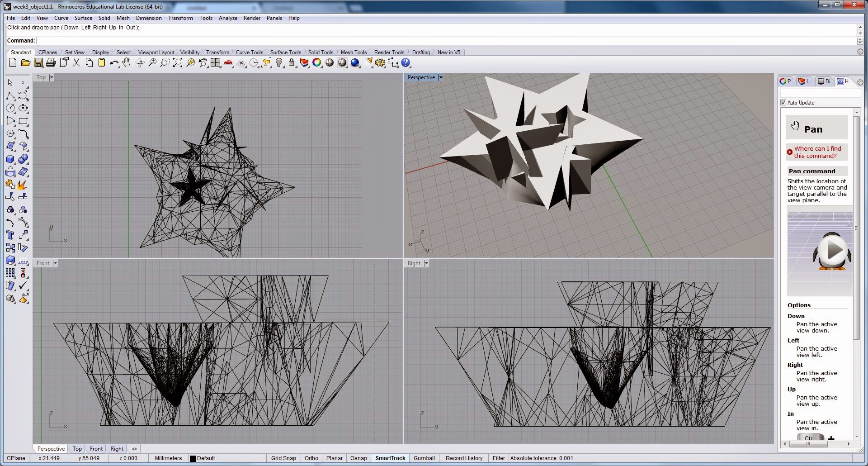Choose the Circle tool in sidebar
Screen dimensions: 868x466
(x=10, y=109)
